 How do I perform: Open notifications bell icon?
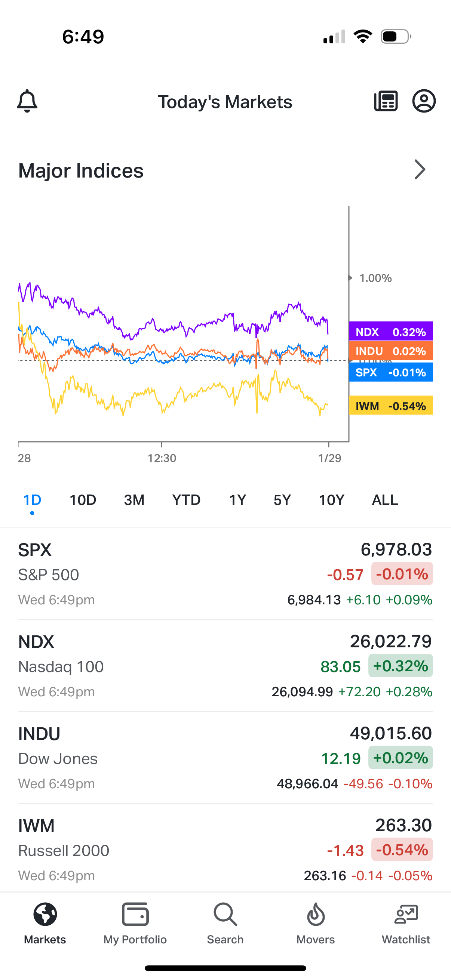(x=27, y=101)
